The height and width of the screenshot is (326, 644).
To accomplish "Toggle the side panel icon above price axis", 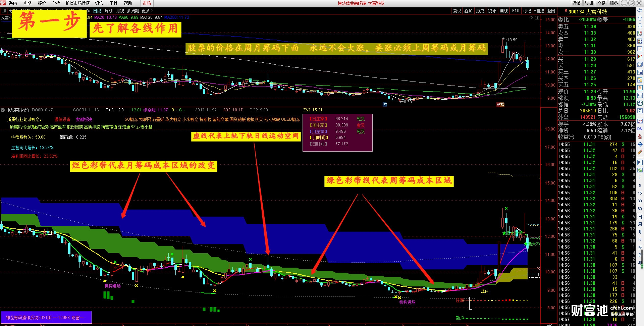I will pyautogui.click(x=537, y=17).
